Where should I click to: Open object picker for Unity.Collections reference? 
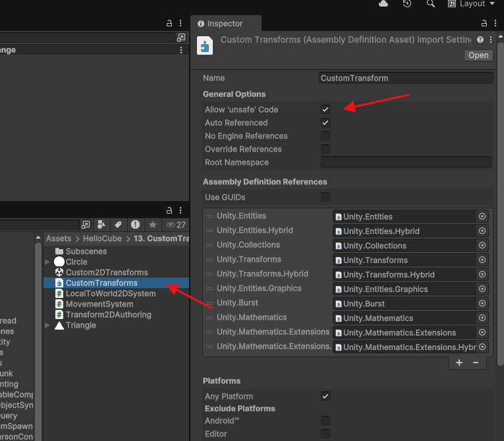[x=482, y=245]
